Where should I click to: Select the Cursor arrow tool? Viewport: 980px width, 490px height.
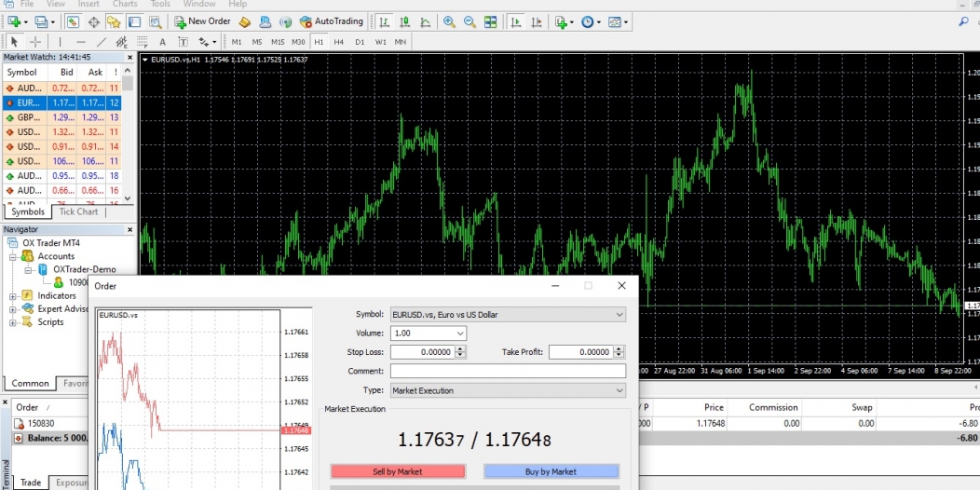[x=15, y=42]
